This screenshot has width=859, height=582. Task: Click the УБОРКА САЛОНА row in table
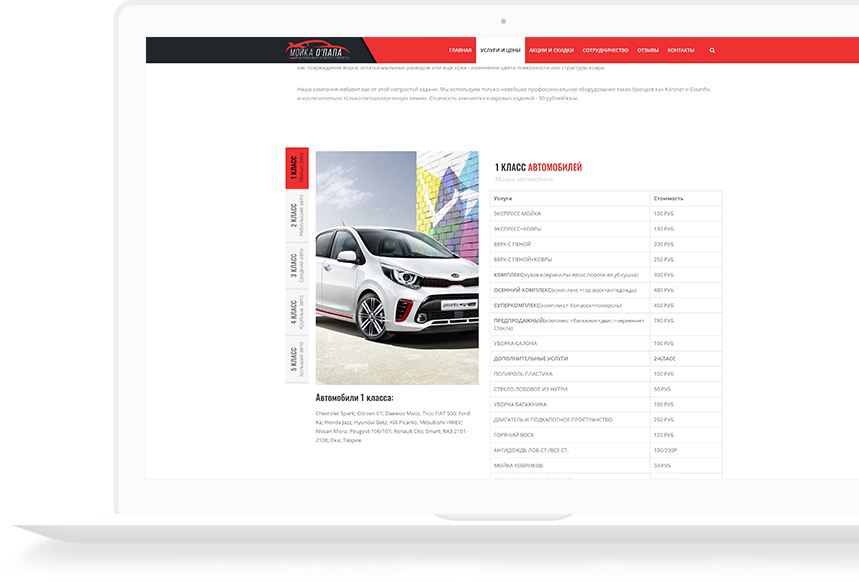coord(570,343)
